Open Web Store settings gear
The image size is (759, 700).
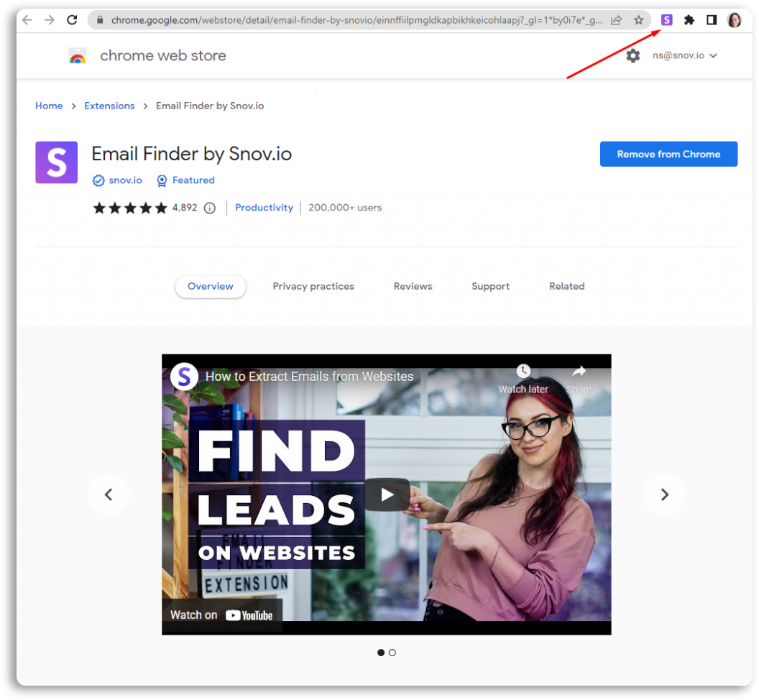(x=632, y=55)
